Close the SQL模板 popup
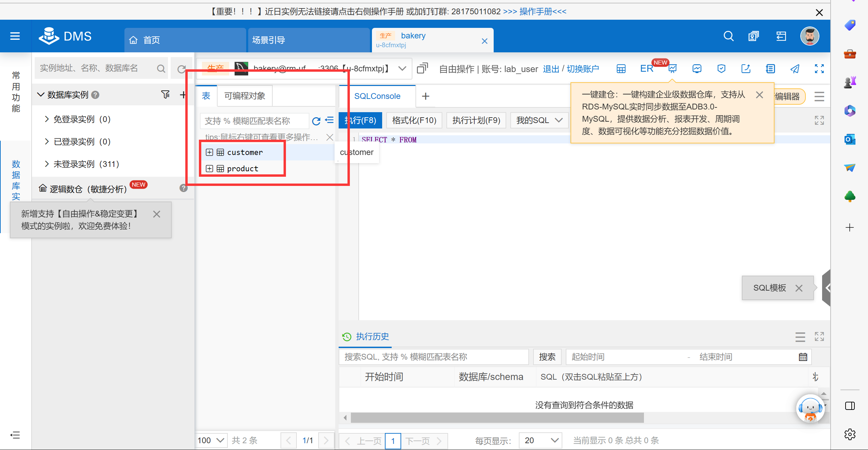Viewport: 868px width, 450px height. coord(799,288)
